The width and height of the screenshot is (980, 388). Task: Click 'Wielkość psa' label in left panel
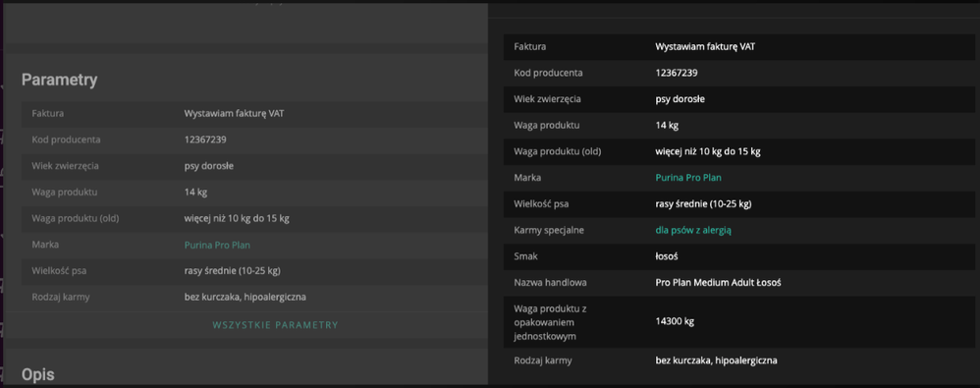59,271
